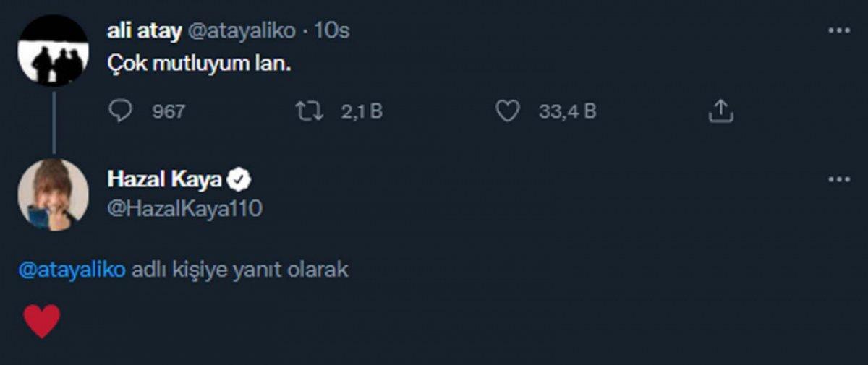Click the retweet arrows icon

[x=309, y=111]
